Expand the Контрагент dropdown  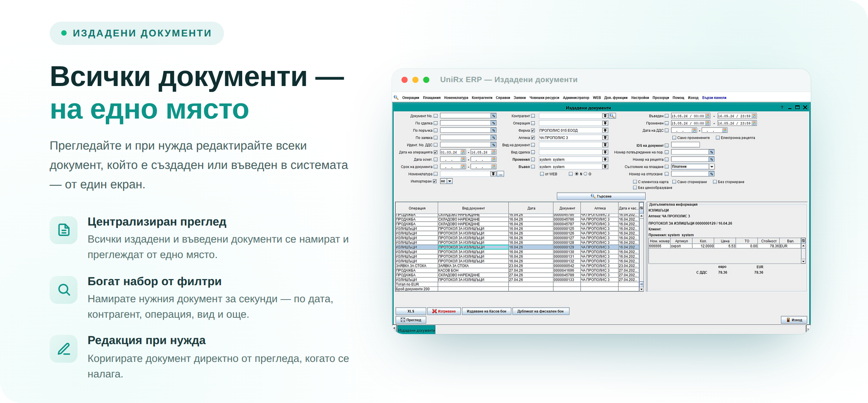(605, 116)
